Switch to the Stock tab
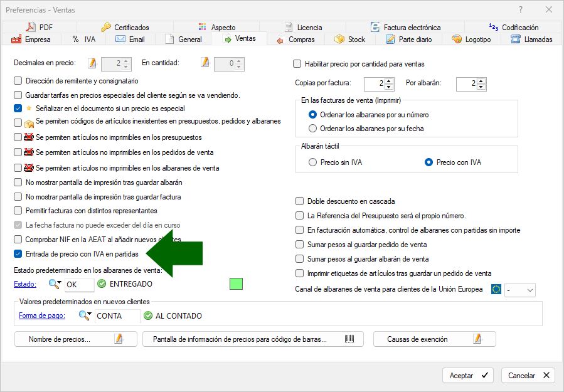 pos(350,40)
